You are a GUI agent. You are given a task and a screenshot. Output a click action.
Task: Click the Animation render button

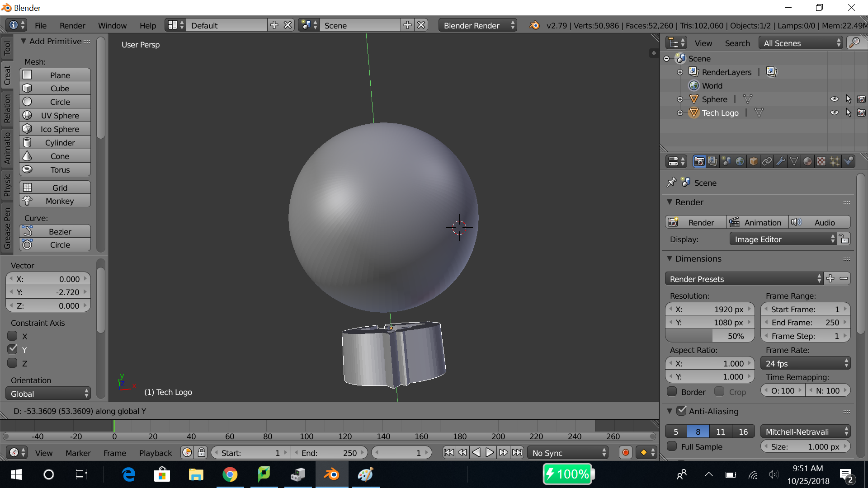[757, 222]
